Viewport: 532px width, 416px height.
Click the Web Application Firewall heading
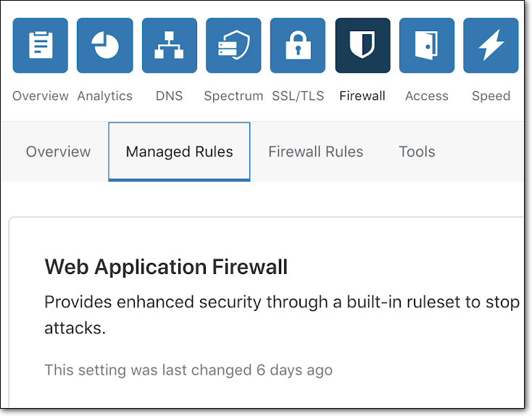[166, 267]
